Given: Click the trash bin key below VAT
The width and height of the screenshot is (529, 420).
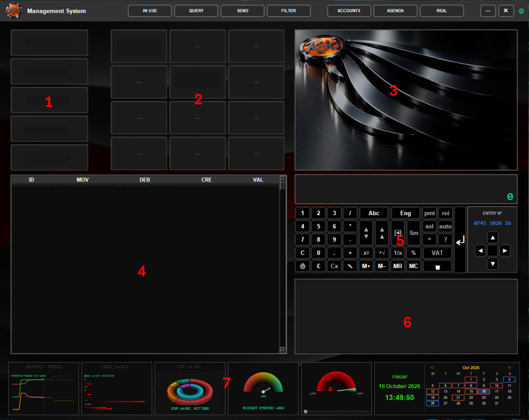Looking at the screenshot, I should (x=437, y=267).
